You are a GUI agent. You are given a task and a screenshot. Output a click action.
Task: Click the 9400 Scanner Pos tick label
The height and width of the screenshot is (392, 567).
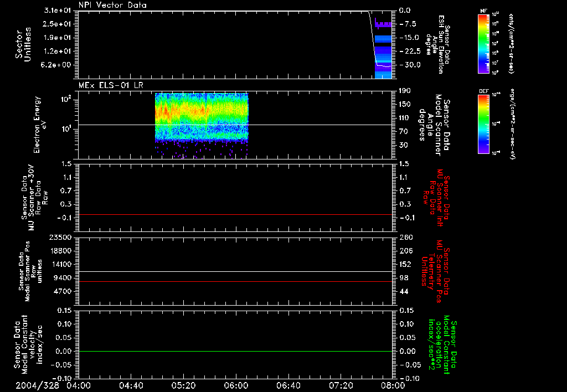pyautogui.click(x=63, y=278)
